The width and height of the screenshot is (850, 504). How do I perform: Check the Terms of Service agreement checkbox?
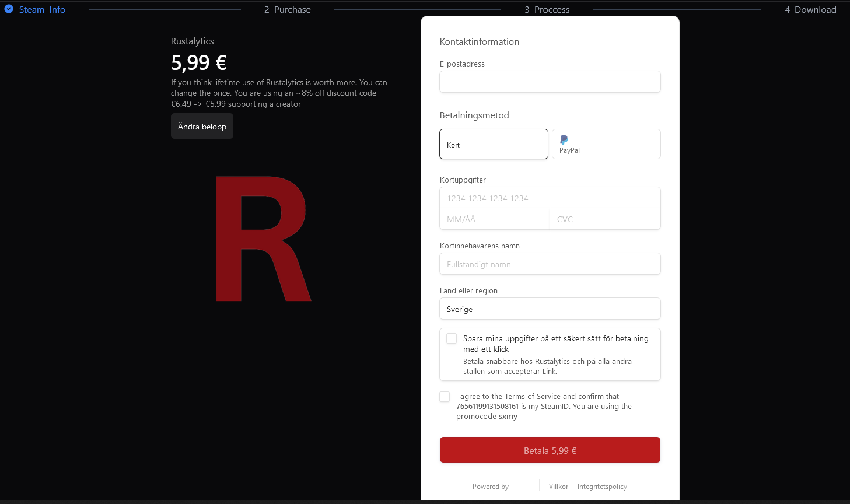(x=445, y=396)
